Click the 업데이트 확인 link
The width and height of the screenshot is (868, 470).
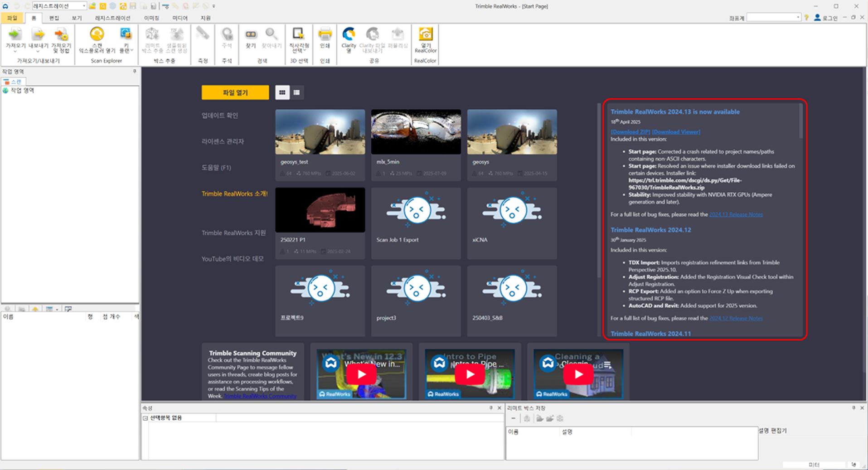(220, 116)
